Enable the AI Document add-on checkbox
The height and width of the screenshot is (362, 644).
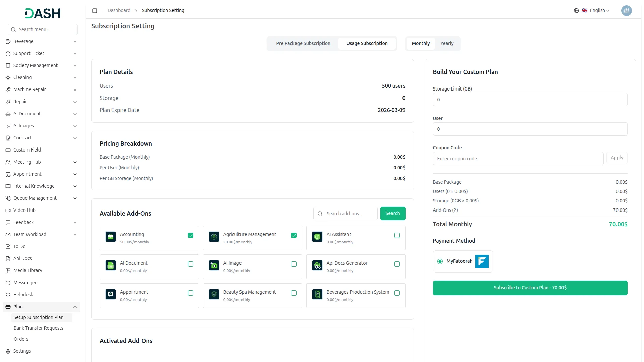[x=191, y=264]
